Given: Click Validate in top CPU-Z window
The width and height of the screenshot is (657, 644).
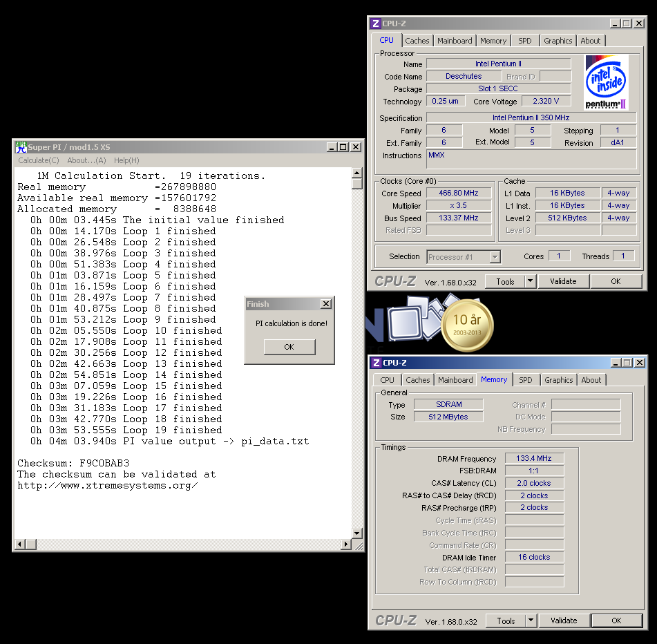Looking at the screenshot, I should tap(563, 281).
